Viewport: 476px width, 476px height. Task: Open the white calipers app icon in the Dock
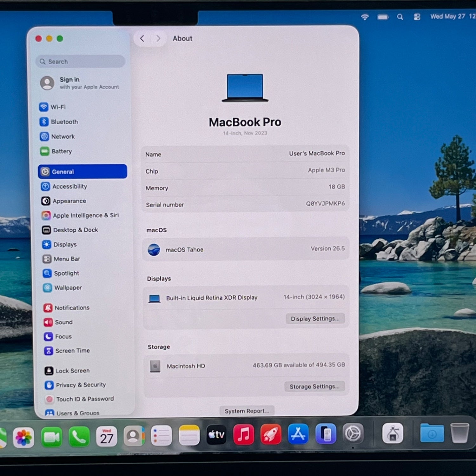coord(393,433)
